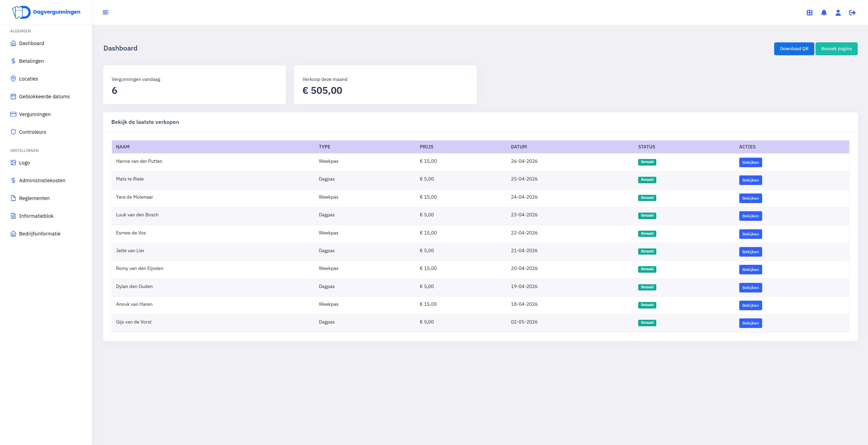
Task: Click the Logo image icon
Action: click(x=13, y=163)
